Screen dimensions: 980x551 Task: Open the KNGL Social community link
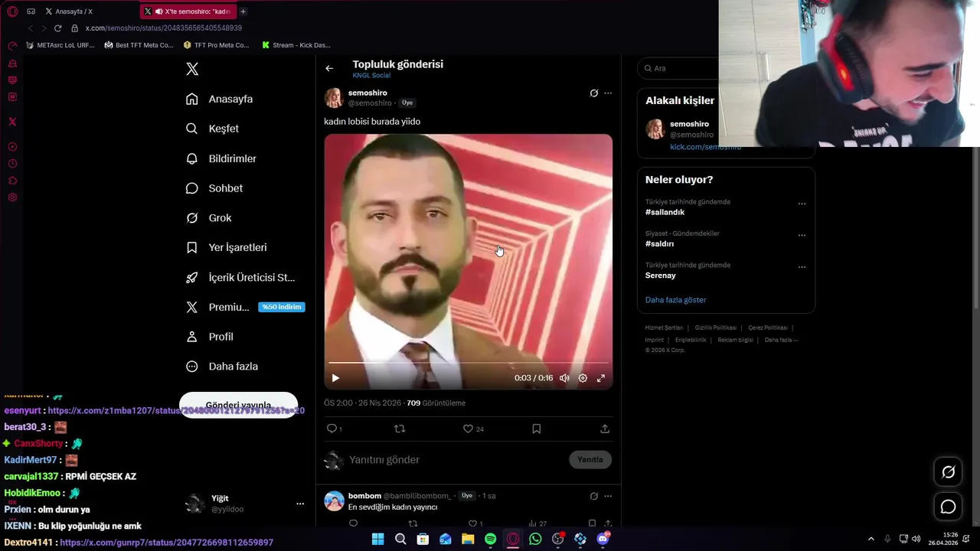(371, 76)
